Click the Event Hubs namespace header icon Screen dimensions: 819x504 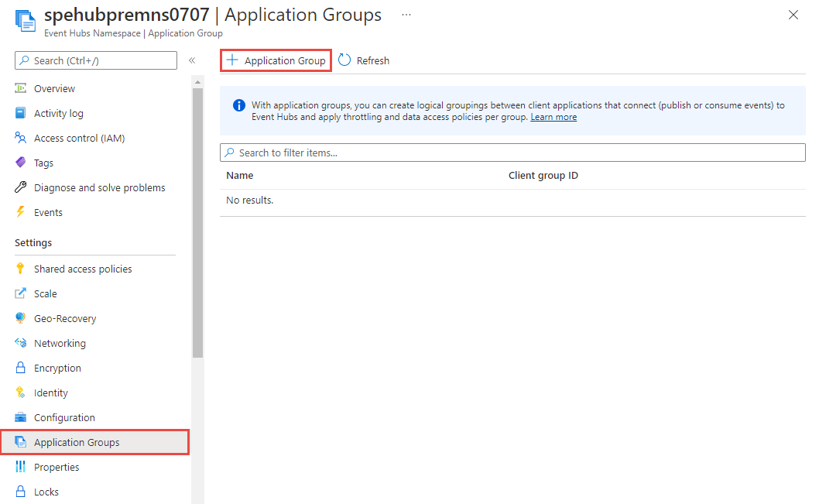click(x=26, y=20)
